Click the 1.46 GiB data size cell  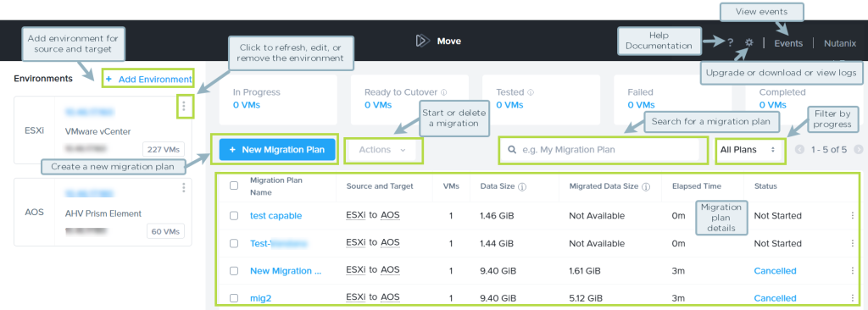pos(497,216)
